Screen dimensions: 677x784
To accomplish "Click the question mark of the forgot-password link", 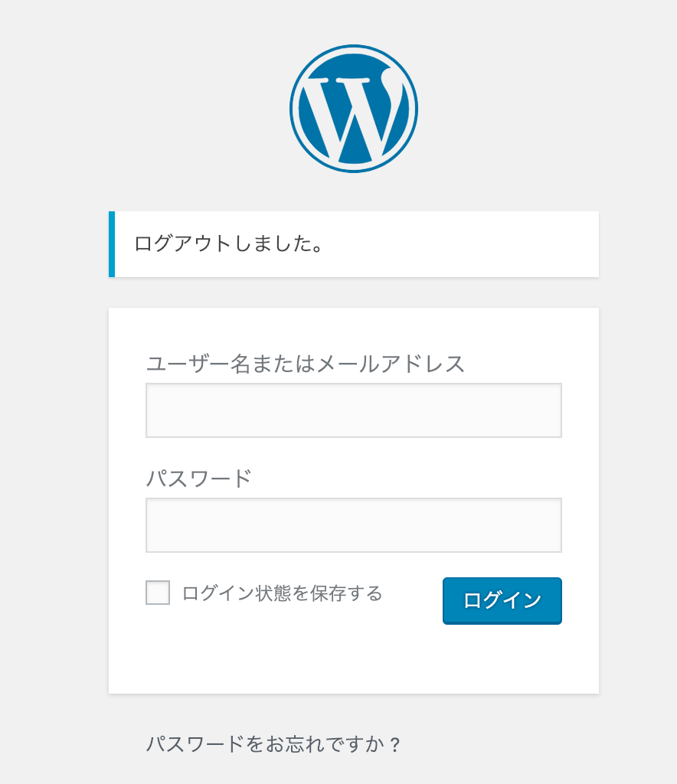I will pos(395,745).
